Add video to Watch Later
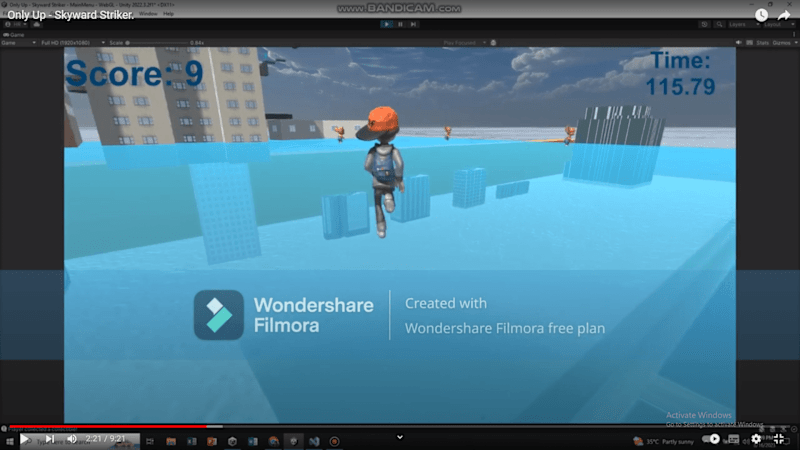800x450 pixels. click(x=761, y=15)
